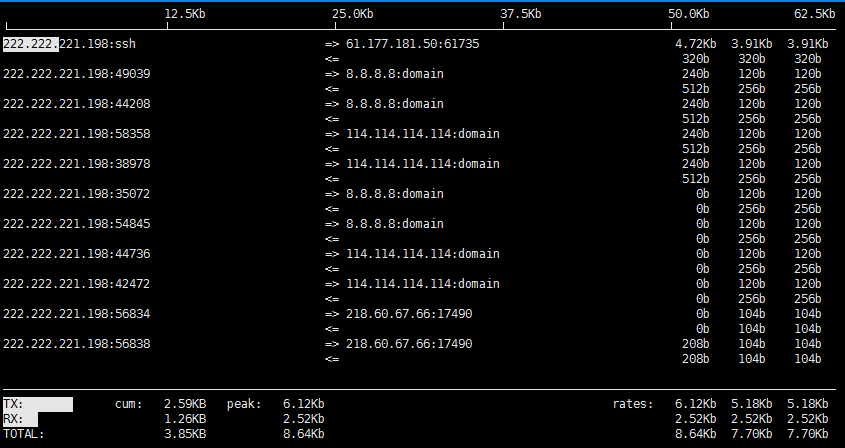Select the 62.5Kb scale label
845x448 pixels.
(813, 14)
